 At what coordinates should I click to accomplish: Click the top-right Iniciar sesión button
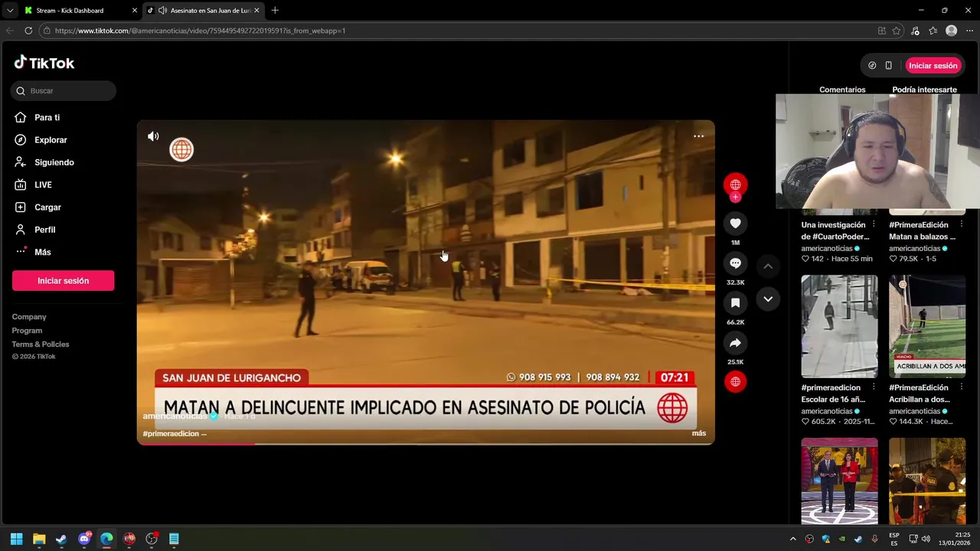click(x=933, y=66)
